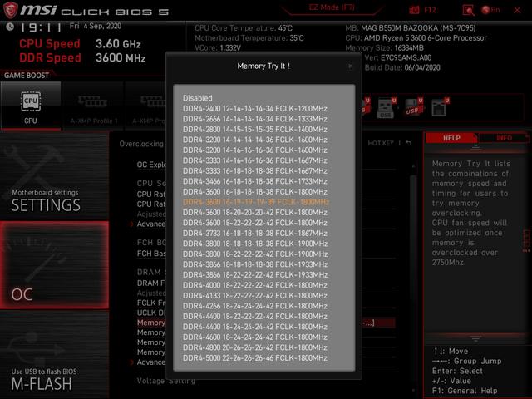The width and height of the screenshot is (532, 399).
Task: Switch to the HELP tab
Action: 451,138
